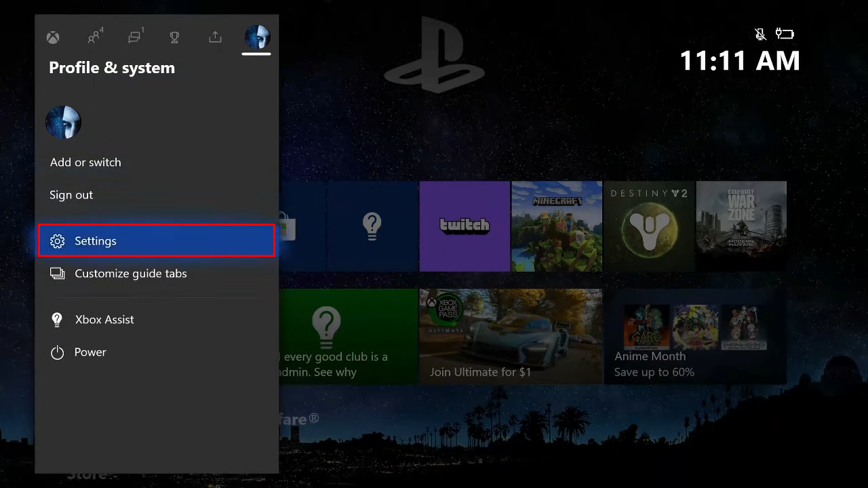Launch the Minecraft game tile
868x488 pixels.
click(x=557, y=226)
